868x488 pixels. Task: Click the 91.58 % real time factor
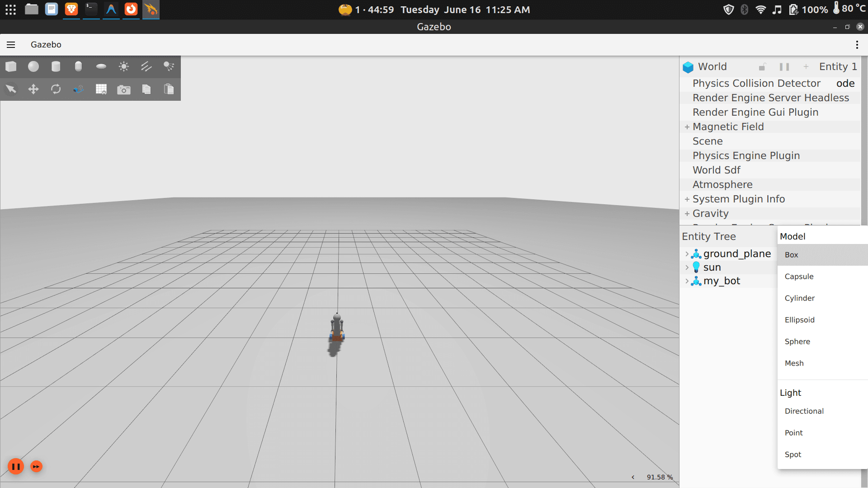point(660,477)
